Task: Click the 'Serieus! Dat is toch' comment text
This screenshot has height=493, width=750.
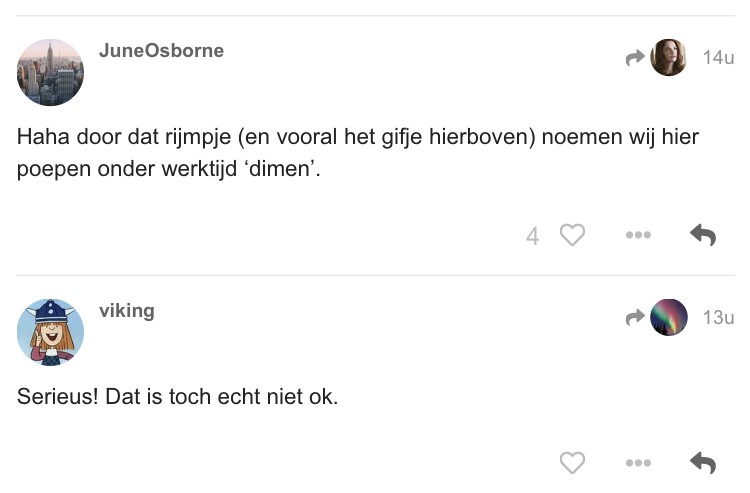Action: coord(177,397)
